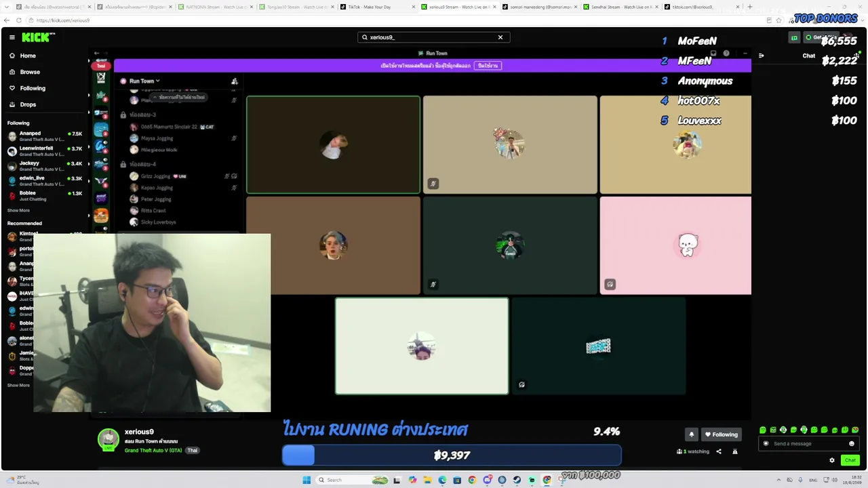Open the locked voice channel ending in -3

coord(142,115)
